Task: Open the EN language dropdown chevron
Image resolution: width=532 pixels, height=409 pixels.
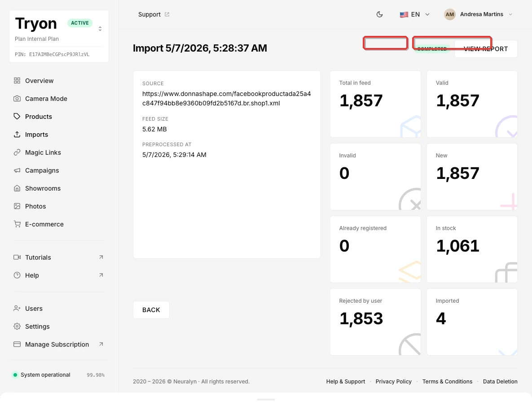Action: pos(427,14)
